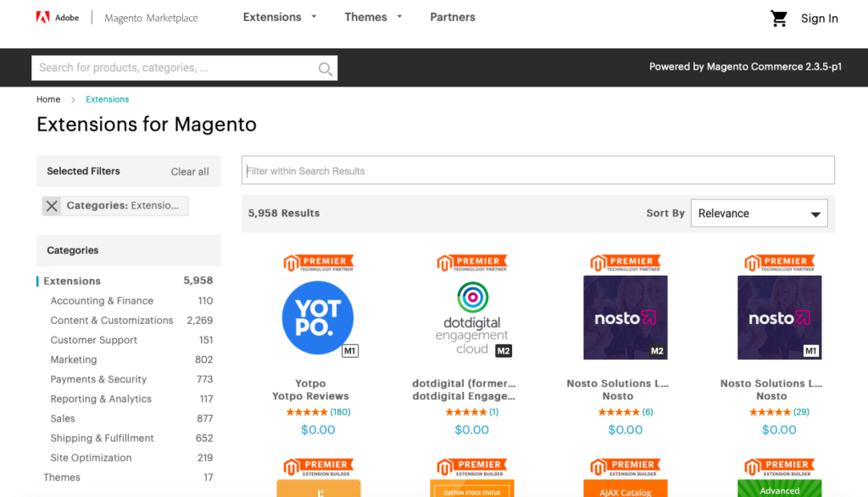Image resolution: width=868 pixels, height=497 pixels.
Task: Click star rating of Nosto with 29 reviews
Action: pyautogui.click(x=770, y=412)
